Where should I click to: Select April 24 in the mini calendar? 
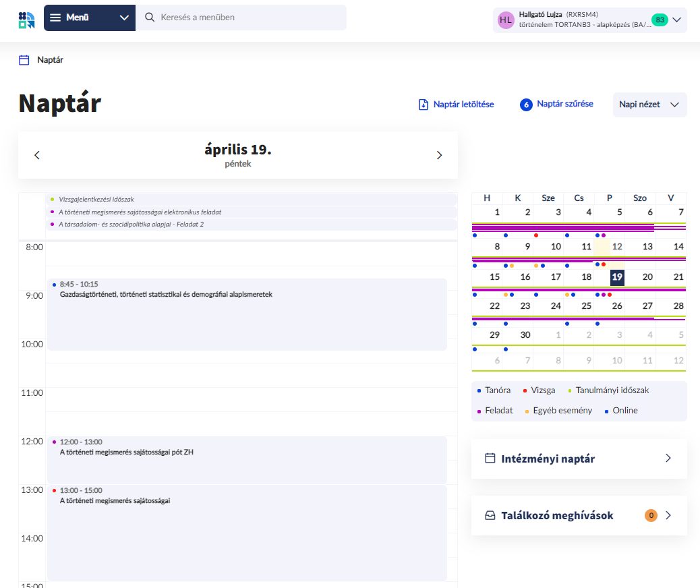(x=556, y=306)
